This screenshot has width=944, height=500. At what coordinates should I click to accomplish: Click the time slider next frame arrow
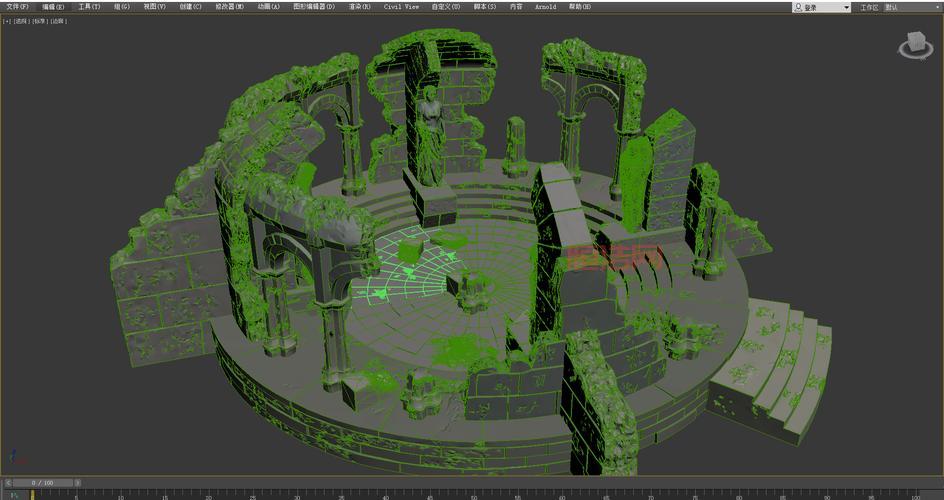pos(76,482)
